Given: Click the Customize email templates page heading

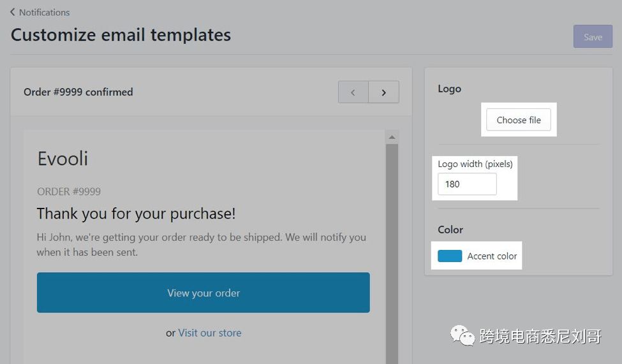Looking at the screenshot, I should click(121, 34).
